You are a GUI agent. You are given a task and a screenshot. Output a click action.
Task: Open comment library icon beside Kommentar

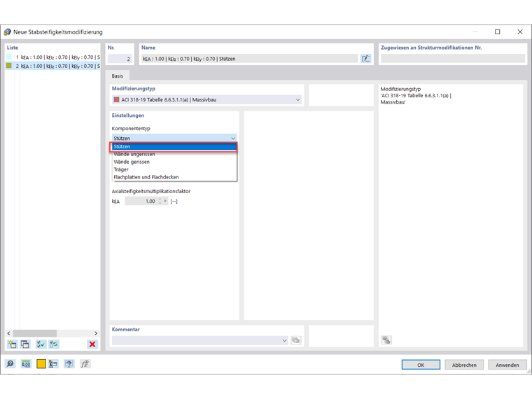(x=296, y=340)
